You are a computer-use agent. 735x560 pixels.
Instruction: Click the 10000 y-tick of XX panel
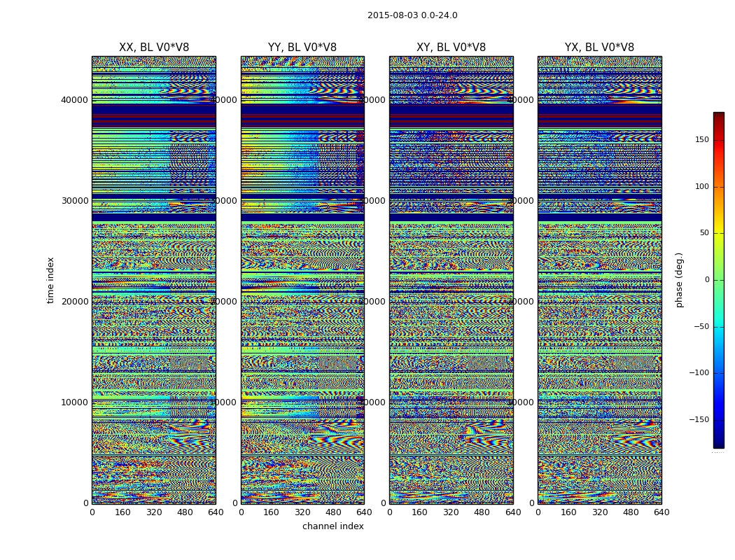pyautogui.click(x=74, y=402)
